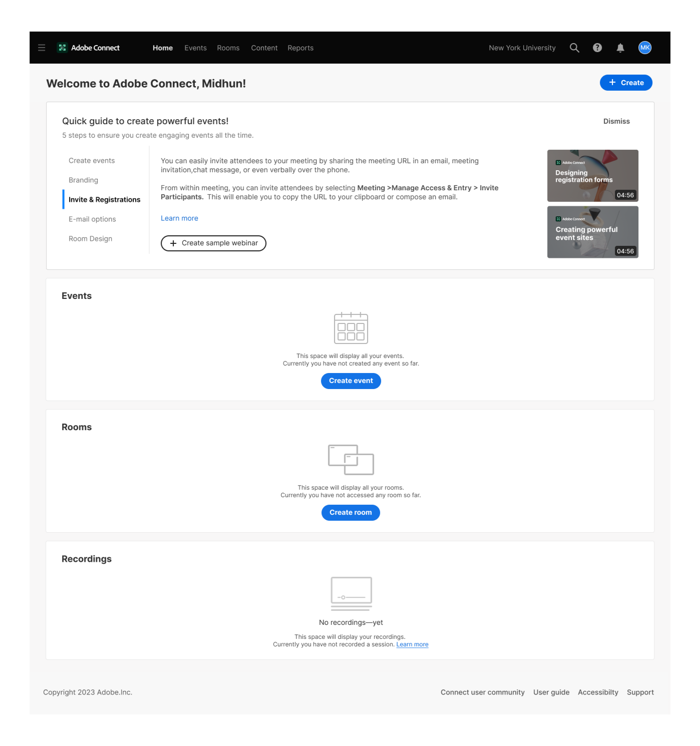Click the Create room button

point(351,513)
